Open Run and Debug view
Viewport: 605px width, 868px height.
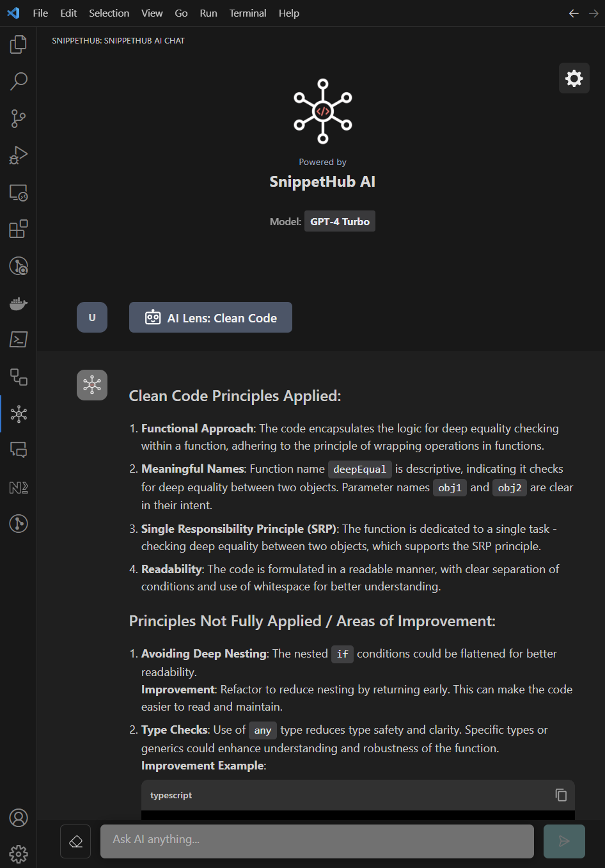(x=19, y=155)
